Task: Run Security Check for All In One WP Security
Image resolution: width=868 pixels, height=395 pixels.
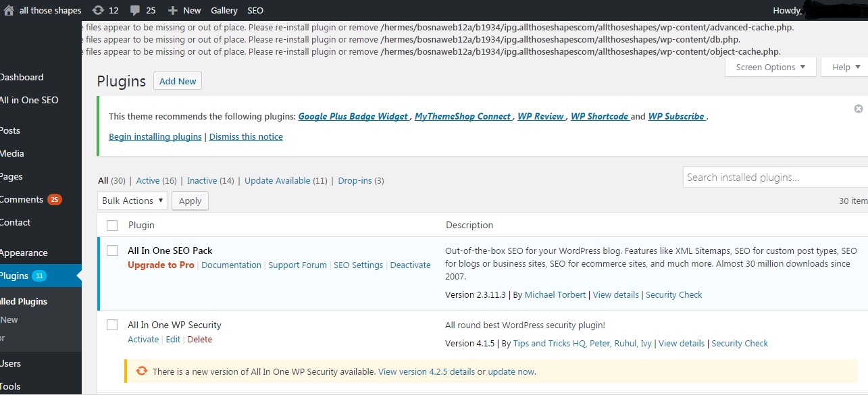Action: click(740, 343)
